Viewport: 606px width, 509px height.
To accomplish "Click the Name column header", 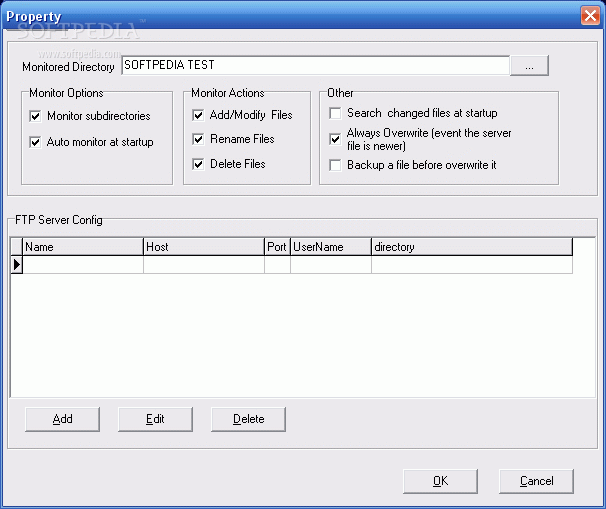I will click(x=83, y=247).
